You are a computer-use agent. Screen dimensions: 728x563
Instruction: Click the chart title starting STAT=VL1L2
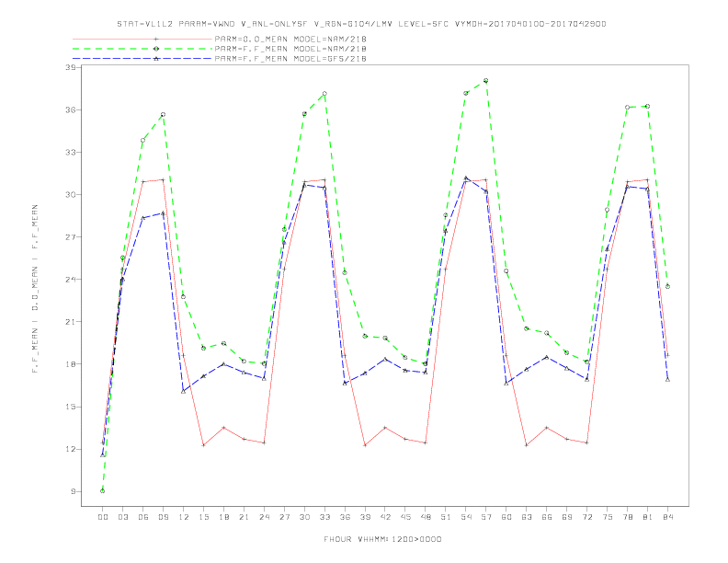tap(361, 24)
